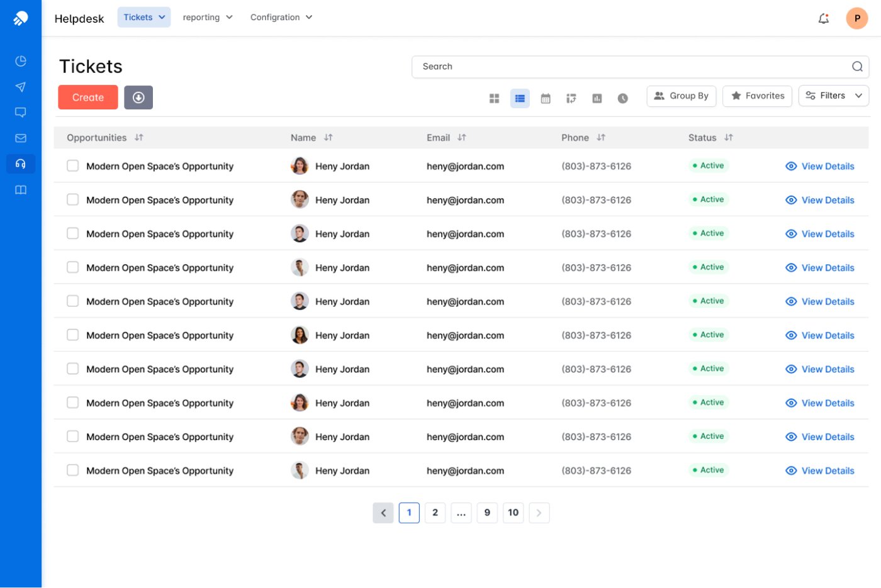The width and height of the screenshot is (881, 588).
Task: Switch to the clock activity view
Action: coord(622,98)
